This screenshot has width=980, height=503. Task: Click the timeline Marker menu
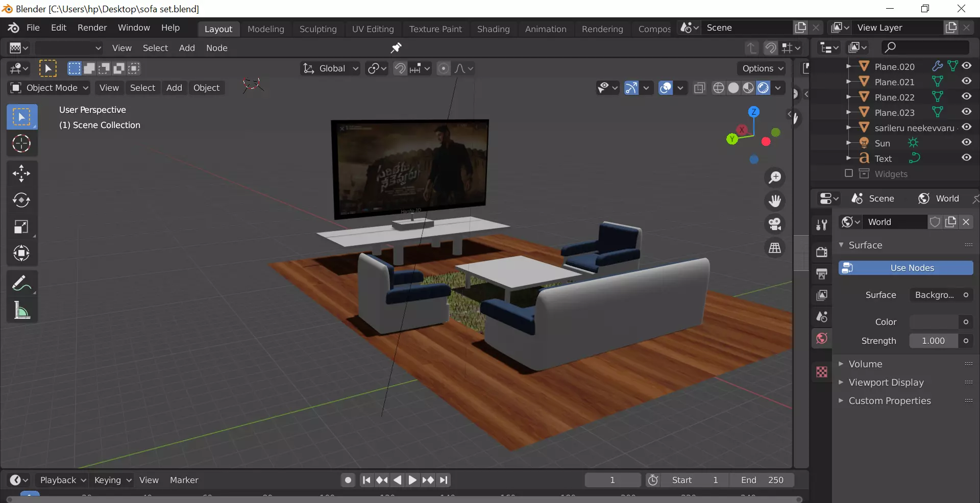click(184, 480)
